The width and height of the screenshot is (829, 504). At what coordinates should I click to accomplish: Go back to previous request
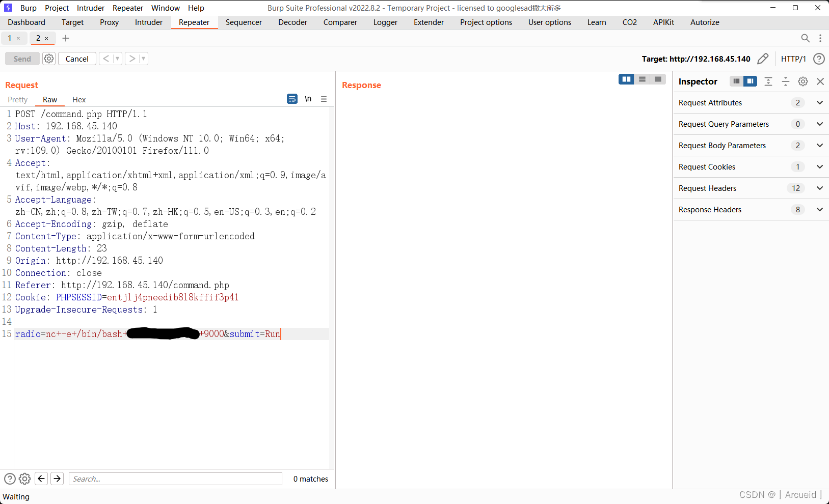pyautogui.click(x=106, y=59)
